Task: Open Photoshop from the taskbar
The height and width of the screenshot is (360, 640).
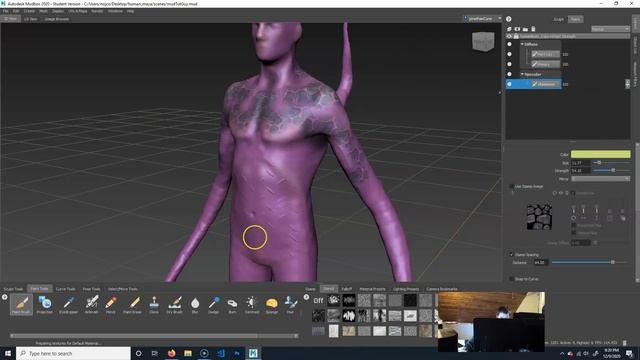Action: [237, 353]
